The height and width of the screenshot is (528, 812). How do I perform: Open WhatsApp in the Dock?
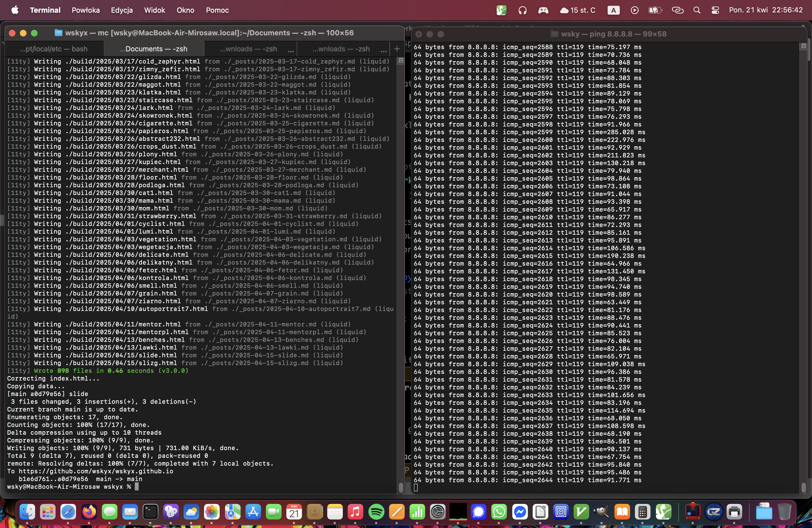pyautogui.click(x=499, y=512)
